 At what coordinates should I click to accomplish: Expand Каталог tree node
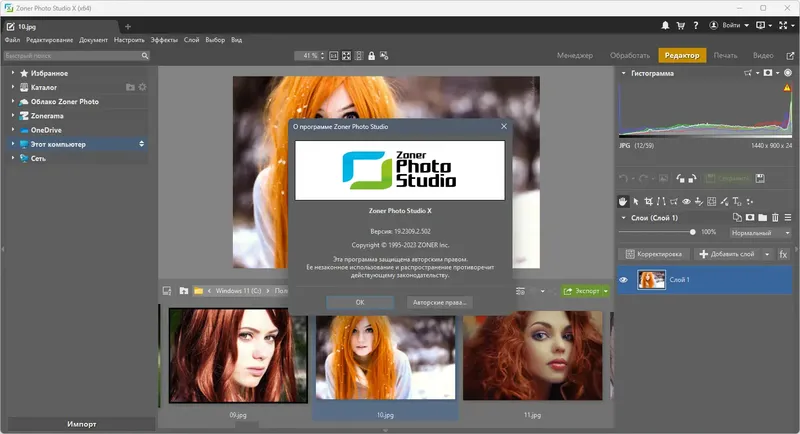click(x=13, y=87)
